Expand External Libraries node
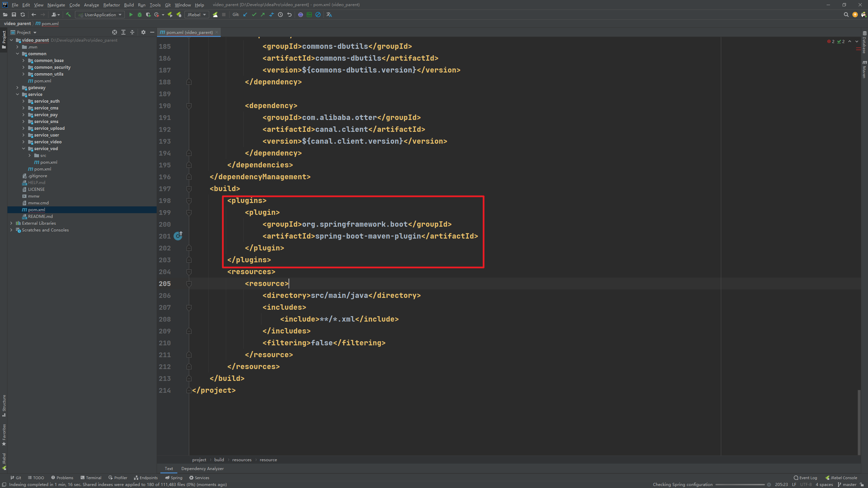The width and height of the screenshot is (868, 488). click(x=12, y=223)
